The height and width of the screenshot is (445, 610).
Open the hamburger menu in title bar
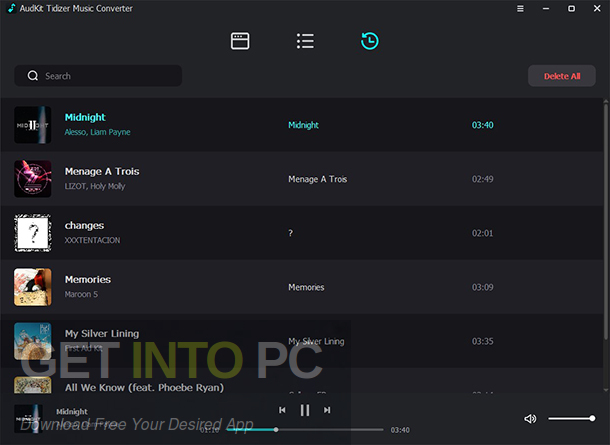coord(520,9)
